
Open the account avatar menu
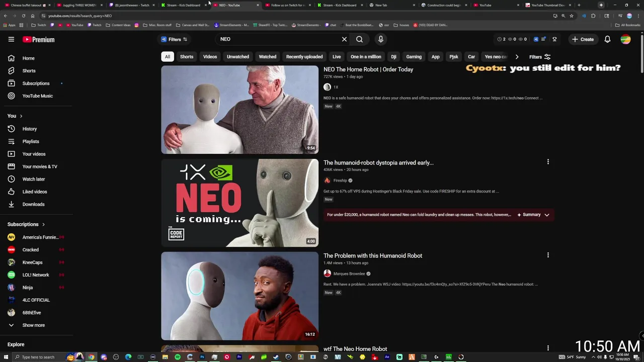tap(625, 39)
